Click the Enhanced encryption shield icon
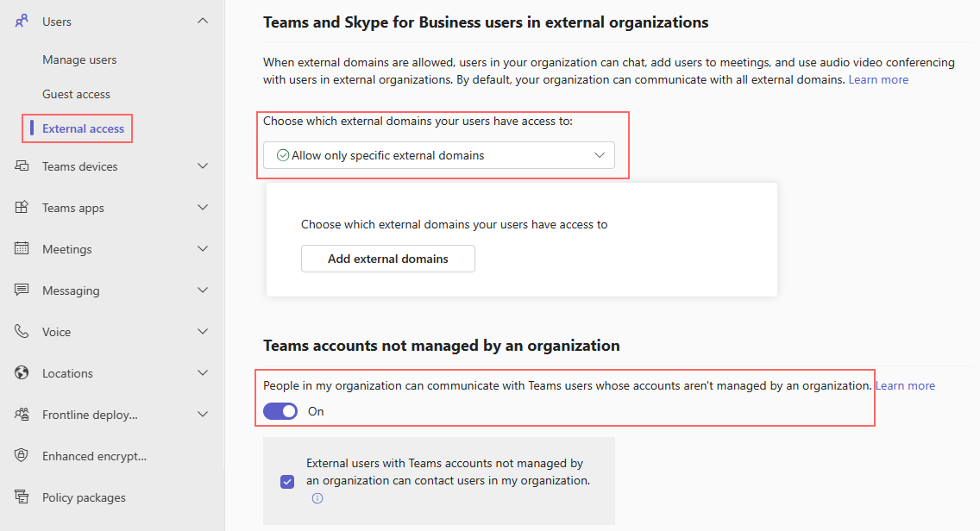Viewport: 980px width, 531px height. (22, 455)
